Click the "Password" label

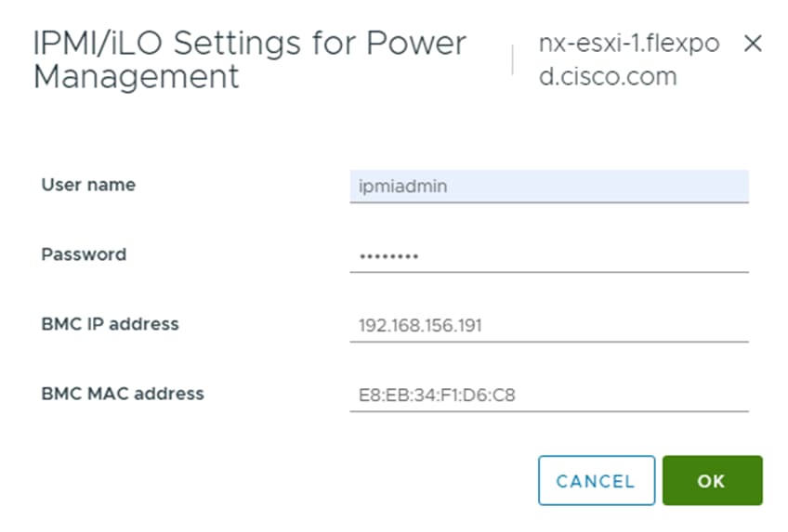click(84, 254)
